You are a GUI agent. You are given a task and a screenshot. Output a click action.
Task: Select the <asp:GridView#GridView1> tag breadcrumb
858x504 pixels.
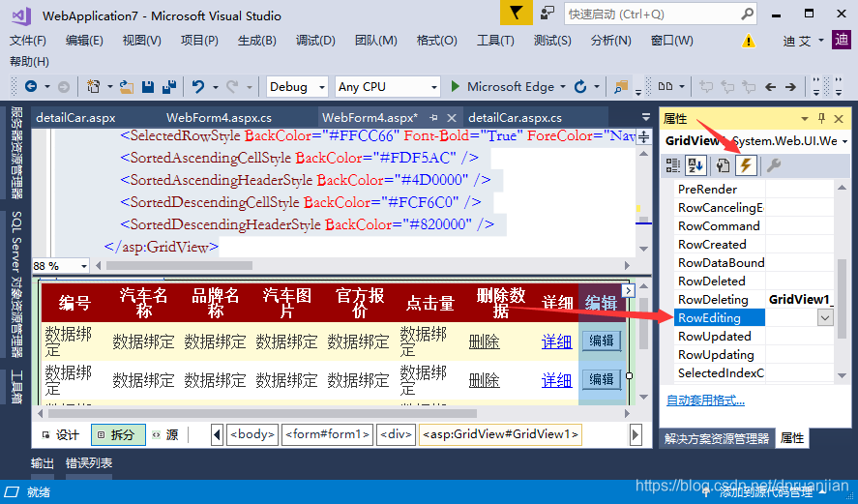point(500,434)
